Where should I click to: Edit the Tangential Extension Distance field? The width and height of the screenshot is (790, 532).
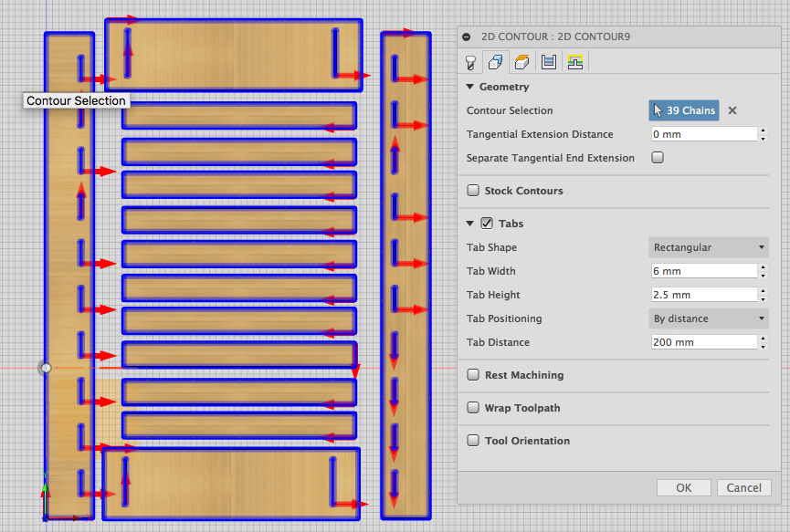pos(704,134)
